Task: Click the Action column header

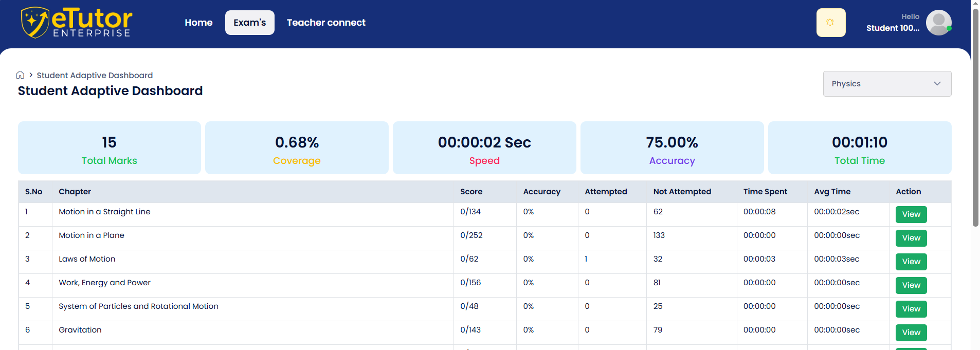Action: click(x=909, y=192)
